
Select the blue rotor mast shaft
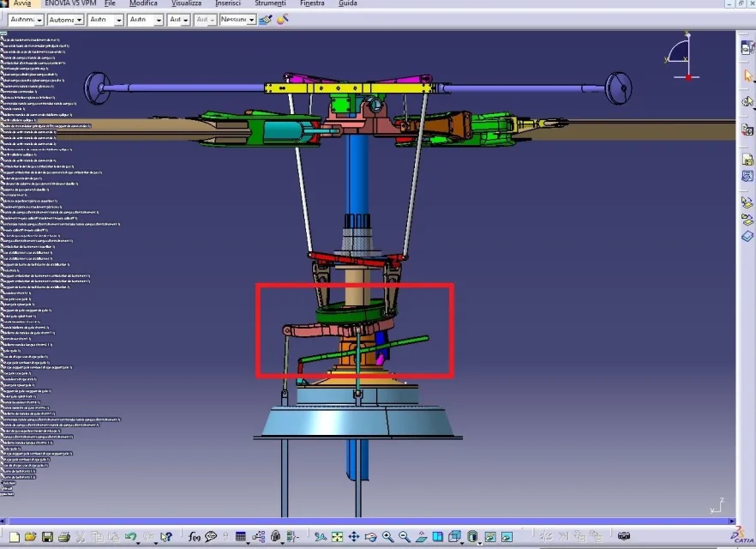click(357, 173)
